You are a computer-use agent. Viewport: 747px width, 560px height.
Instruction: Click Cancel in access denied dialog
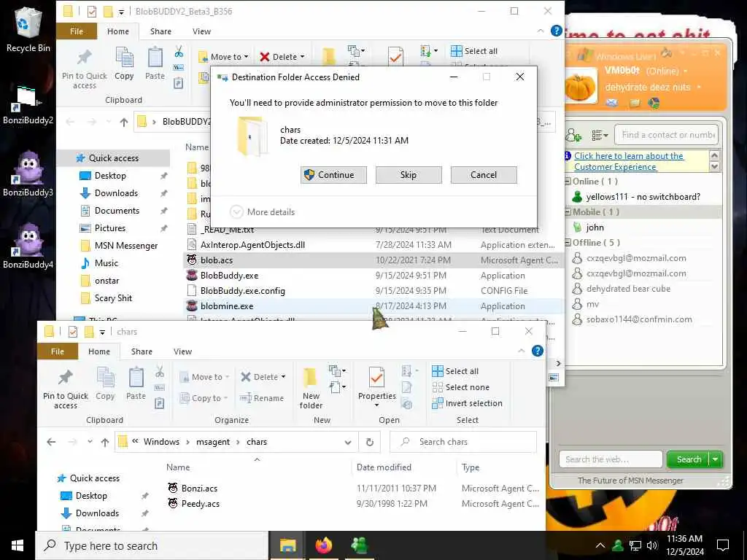click(x=484, y=175)
